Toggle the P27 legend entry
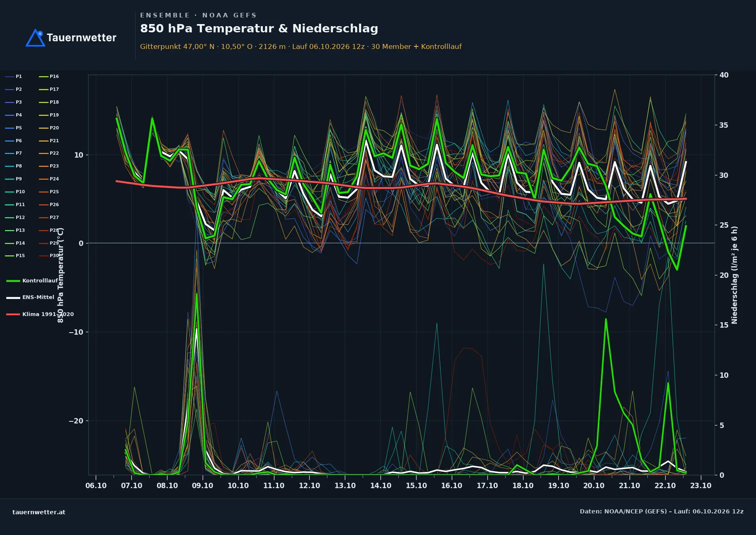The image size is (756, 535). pyautogui.click(x=49, y=217)
